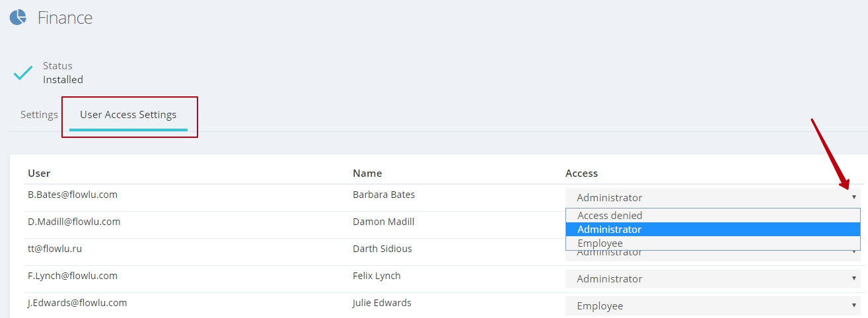
Task: Open Julie Edwards access dropdown
Action: point(713,306)
